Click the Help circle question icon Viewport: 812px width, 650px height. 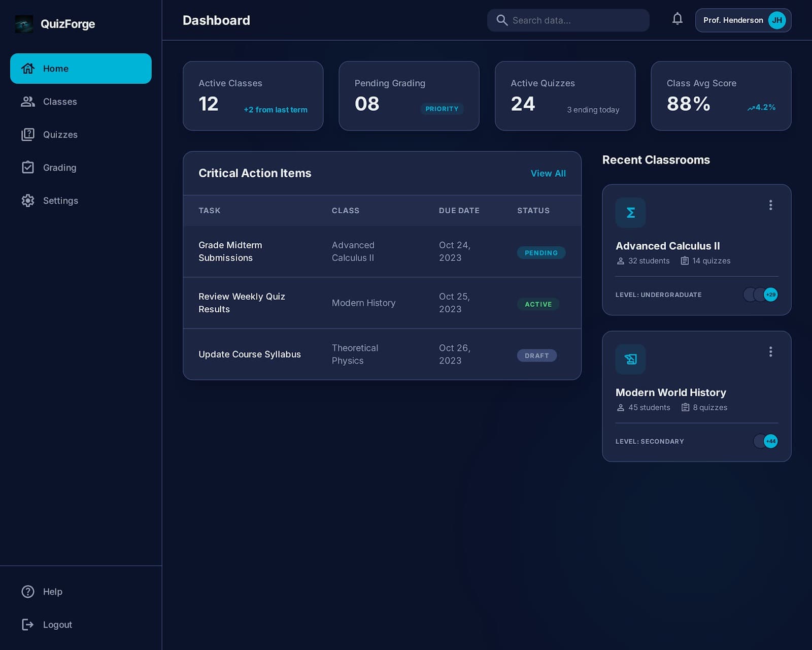[28, 592]
